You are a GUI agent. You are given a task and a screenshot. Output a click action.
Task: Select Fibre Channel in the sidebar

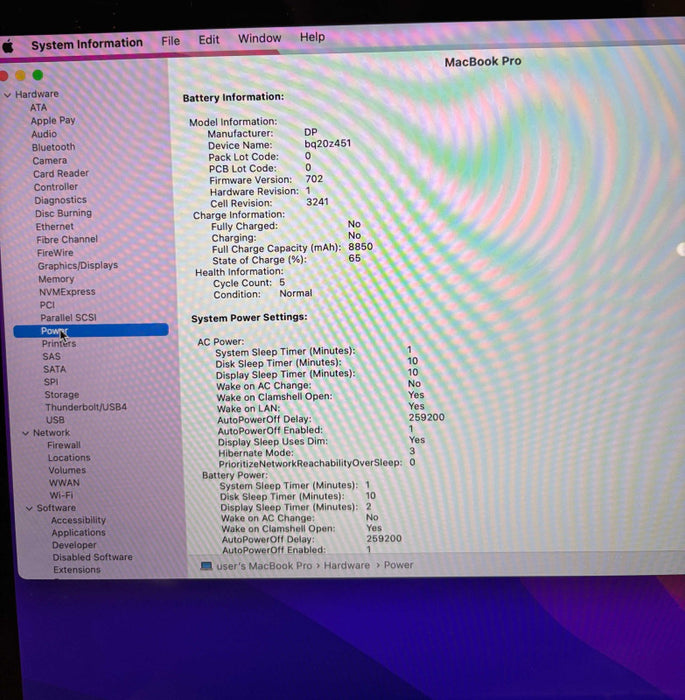click(67, 239)
